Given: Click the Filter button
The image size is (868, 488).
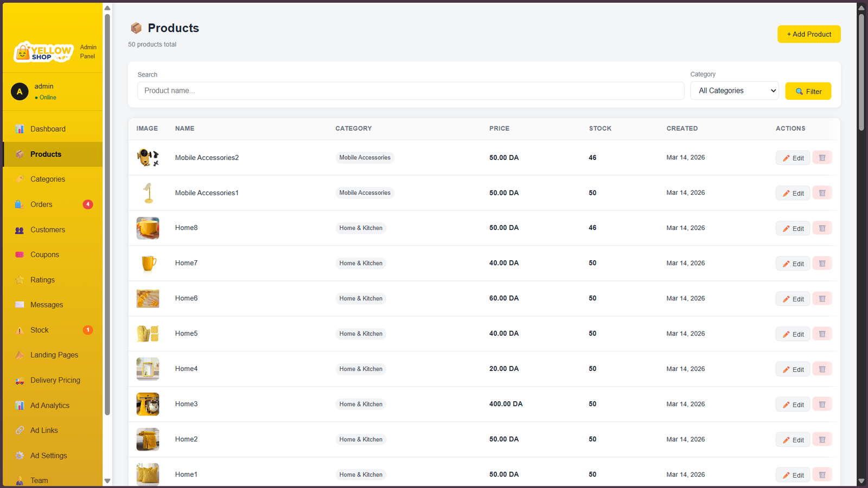Looking at the screenshot, I should point(808,91).
